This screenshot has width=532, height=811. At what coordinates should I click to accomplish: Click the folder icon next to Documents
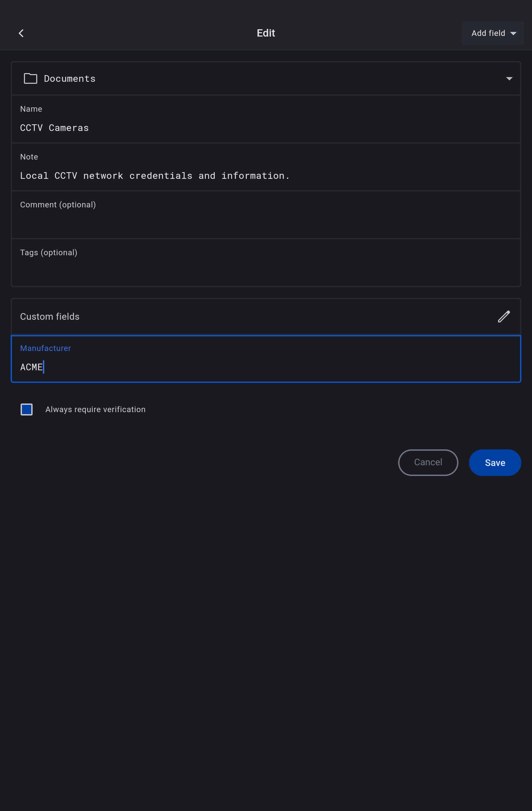30,79
